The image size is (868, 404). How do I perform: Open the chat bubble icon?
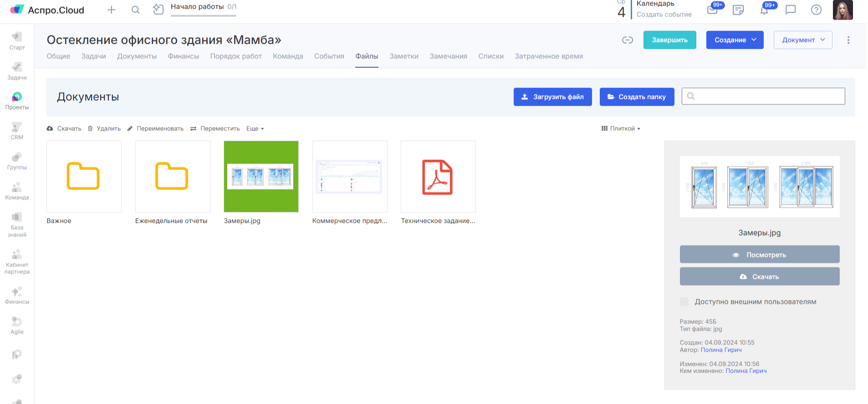tap(791, 10)
